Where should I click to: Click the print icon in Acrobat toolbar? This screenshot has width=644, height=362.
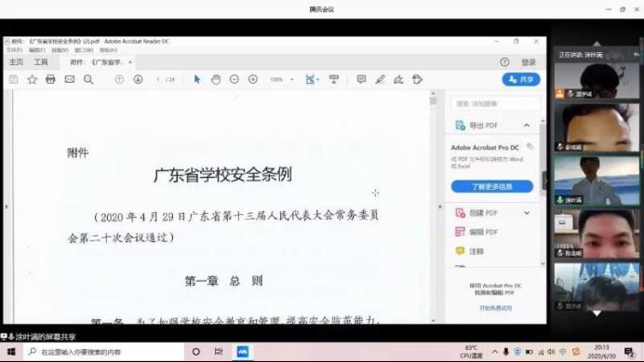tap(50, 79)
